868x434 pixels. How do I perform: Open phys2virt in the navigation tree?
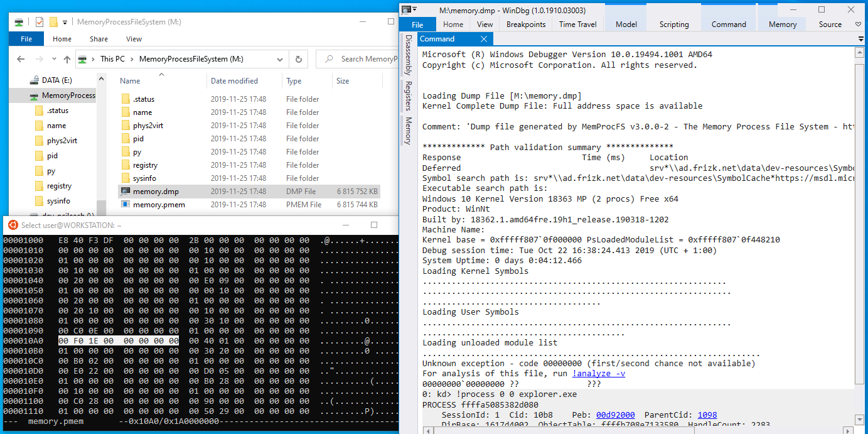pos(62,141)
